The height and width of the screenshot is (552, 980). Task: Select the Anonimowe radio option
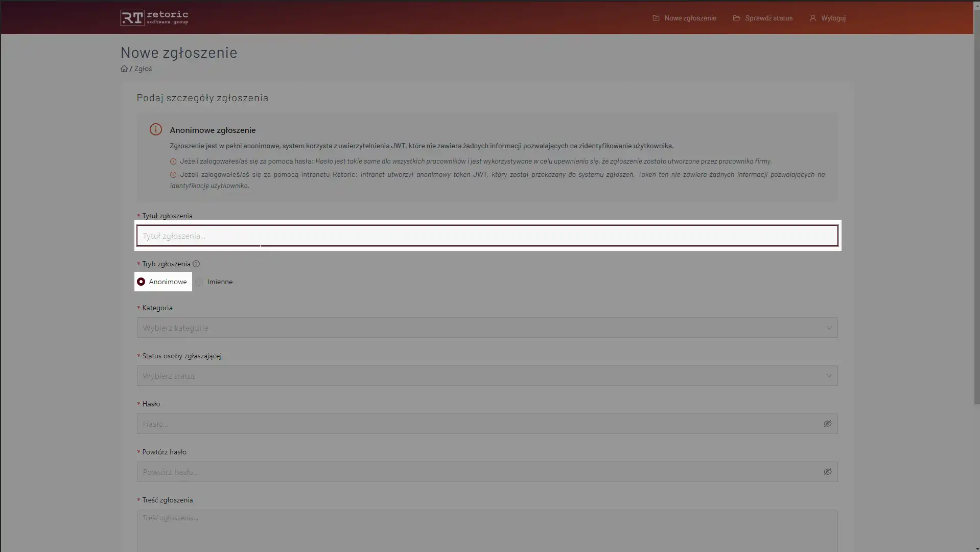142,282
